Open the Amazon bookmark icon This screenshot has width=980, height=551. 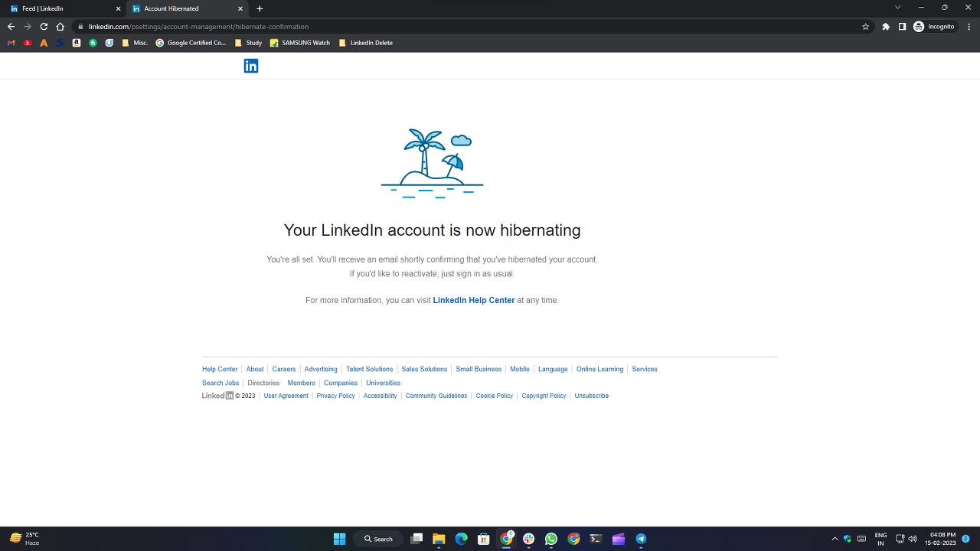[77, 43]
